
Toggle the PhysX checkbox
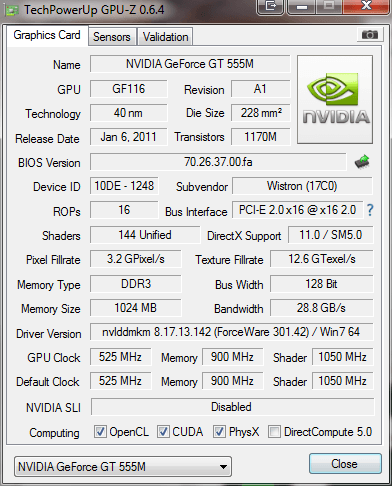coord(219,432)
